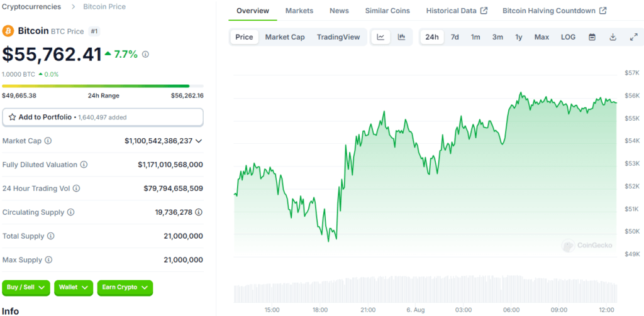Image resolution: width=644 pixels, height=316 pixels.
Task: Set chart range to 1y
Action: pyautogui.click(x=519, y=37)
